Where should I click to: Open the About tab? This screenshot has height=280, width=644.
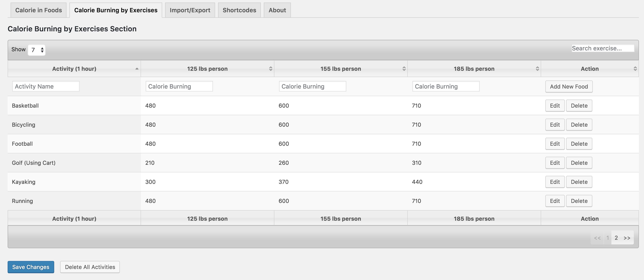(x=277, y=10)
